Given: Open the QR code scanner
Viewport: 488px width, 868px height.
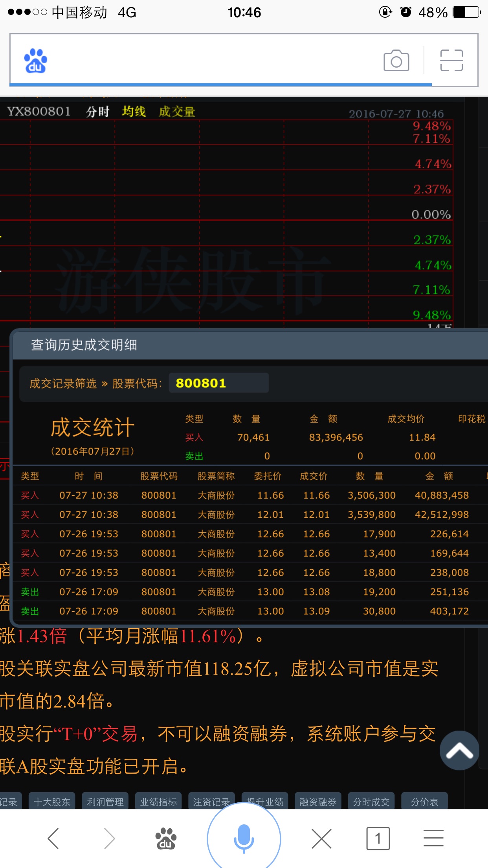Looking at the screenshot, I should point(451,61).
